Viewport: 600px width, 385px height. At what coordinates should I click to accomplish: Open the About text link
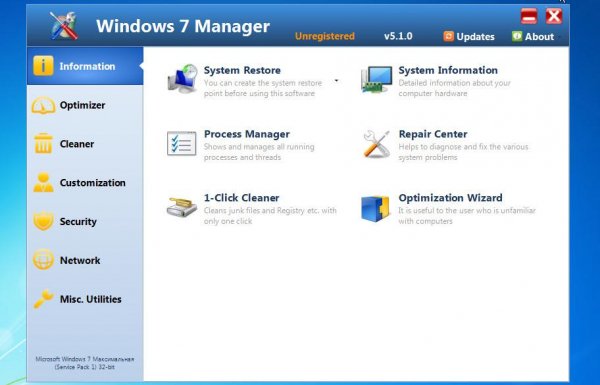[x=539, y=37]
